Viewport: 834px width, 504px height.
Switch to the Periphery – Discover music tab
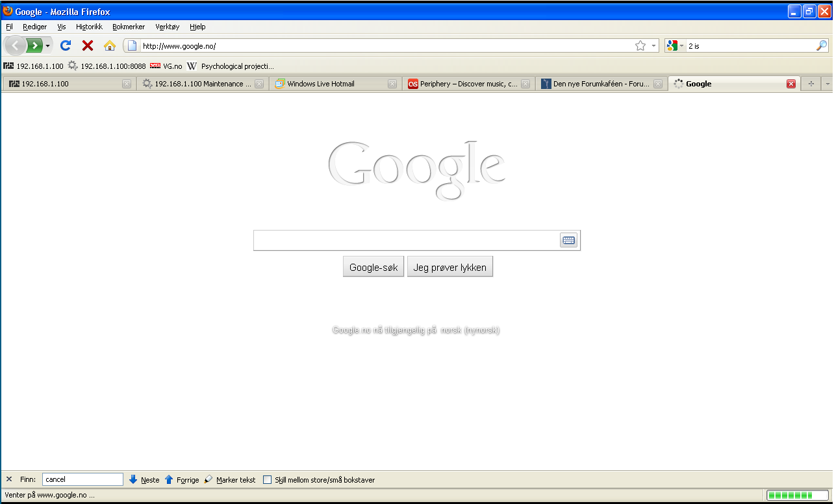tap(468, 84)
